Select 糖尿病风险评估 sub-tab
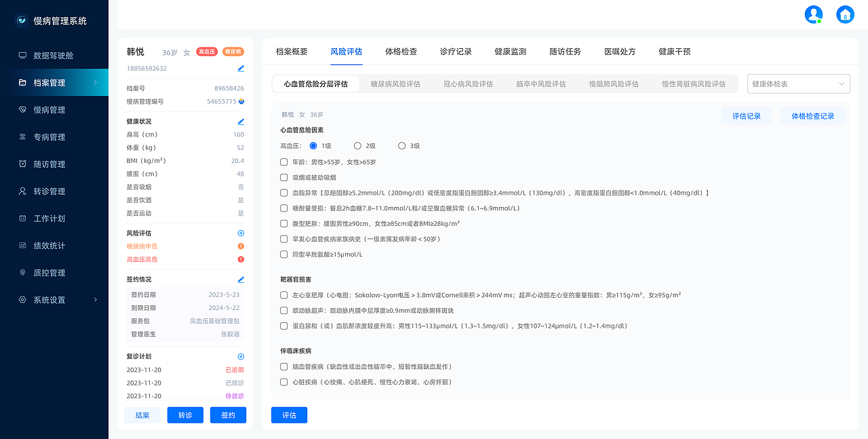 395,84
